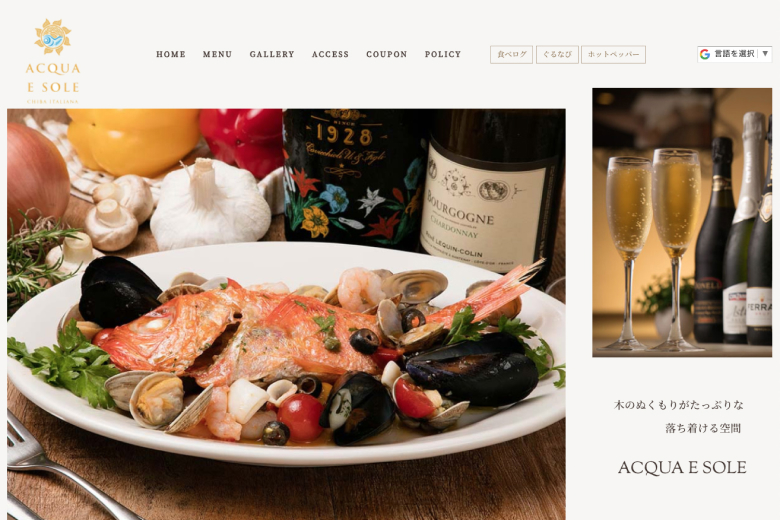Click the 落ち着ける空間 text line
The image size is (780, 520).
click(703, 428)
